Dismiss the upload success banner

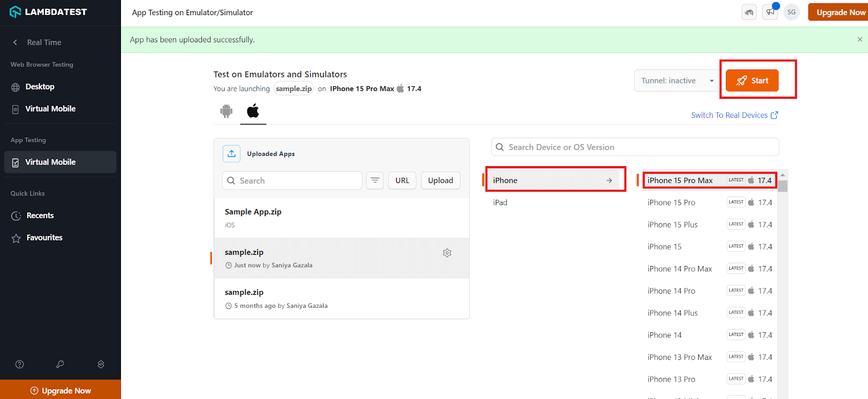(x=860, y=40)
